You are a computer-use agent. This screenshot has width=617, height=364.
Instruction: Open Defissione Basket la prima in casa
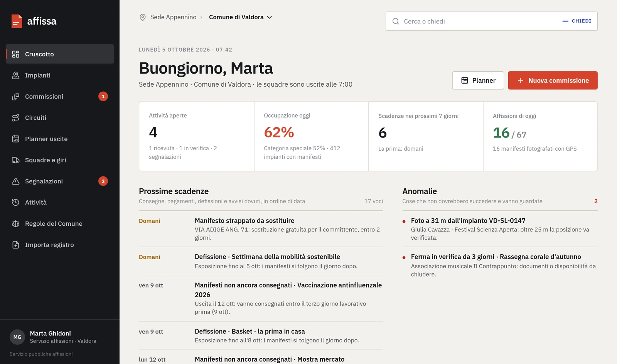coord(261,335)
